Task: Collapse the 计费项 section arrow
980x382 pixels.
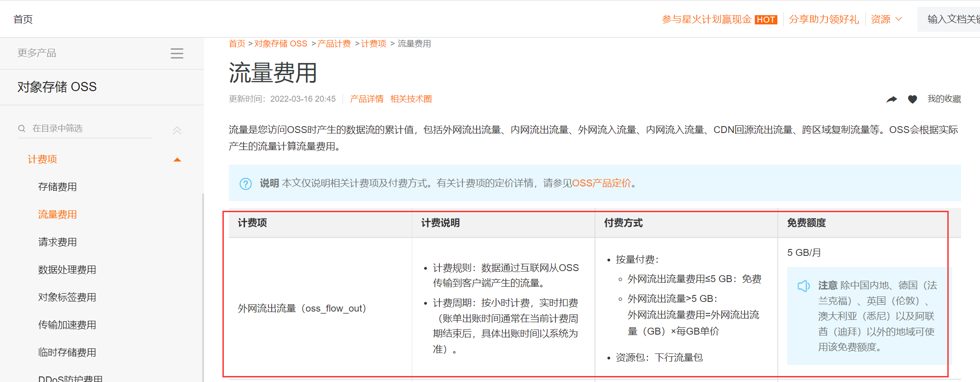Action: pyautogui.click(x=177, y=160)
